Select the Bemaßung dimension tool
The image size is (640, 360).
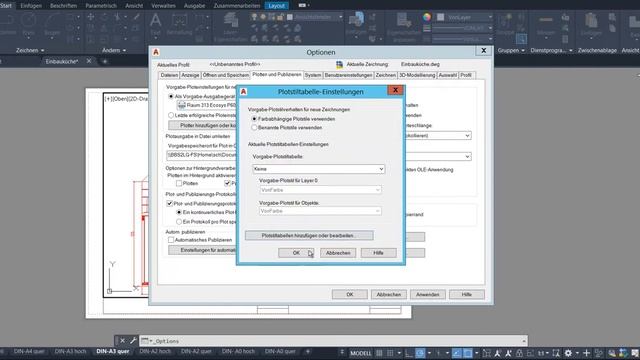coord(179,24)
